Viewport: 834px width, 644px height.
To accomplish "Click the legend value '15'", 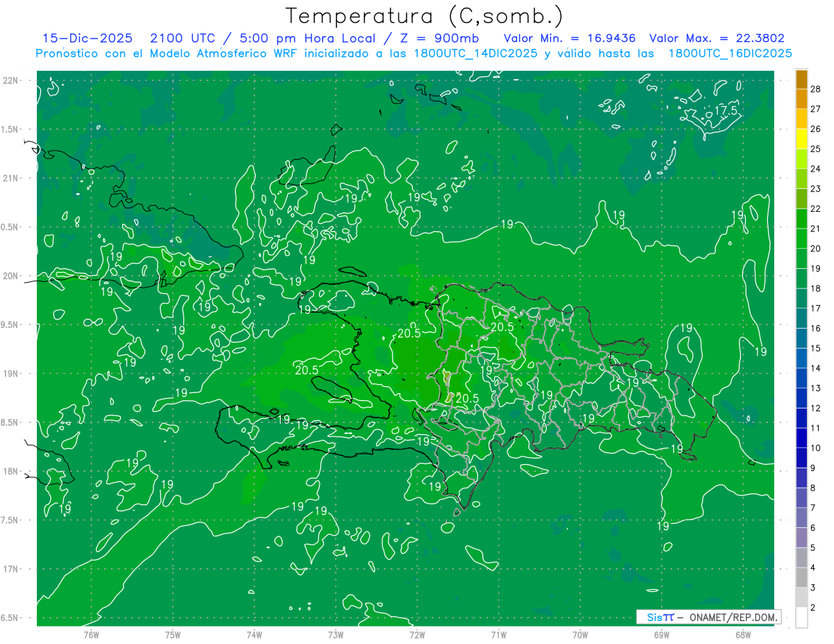I will point(816,348).
